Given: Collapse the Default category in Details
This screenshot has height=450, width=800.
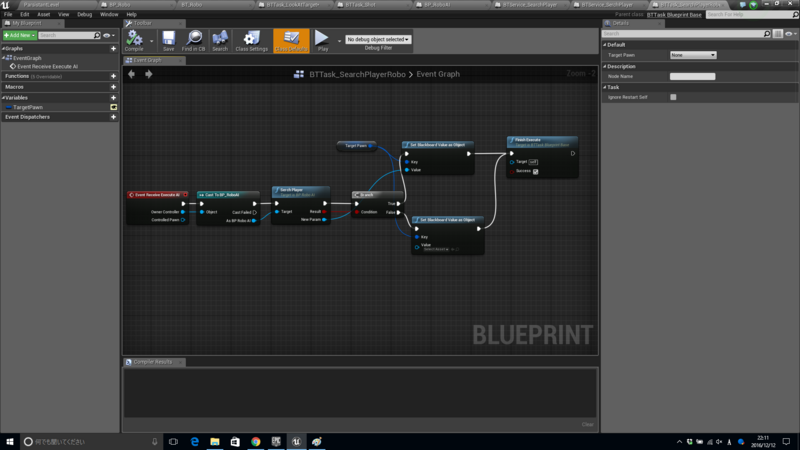Looking at the screenshot, I should [605, 45].
